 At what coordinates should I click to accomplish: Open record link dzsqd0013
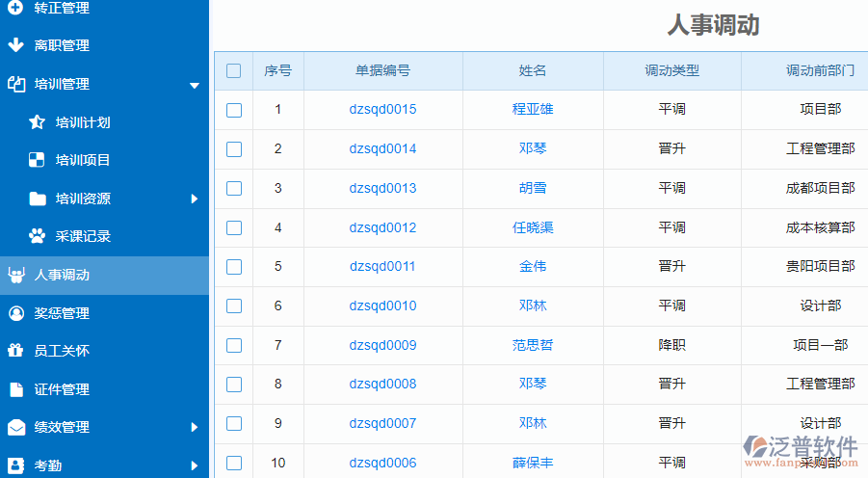[382, 188]
